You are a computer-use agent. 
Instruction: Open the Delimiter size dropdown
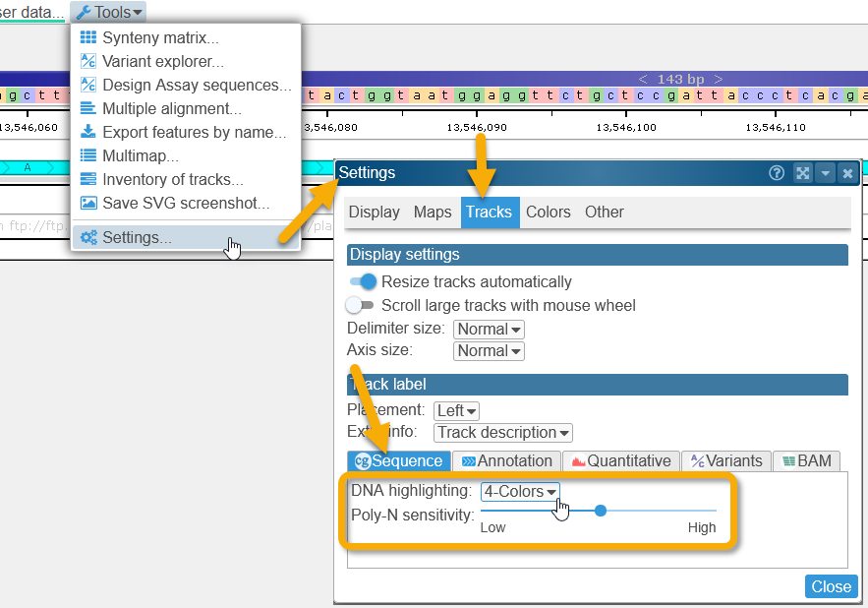(x=489, y=329)
